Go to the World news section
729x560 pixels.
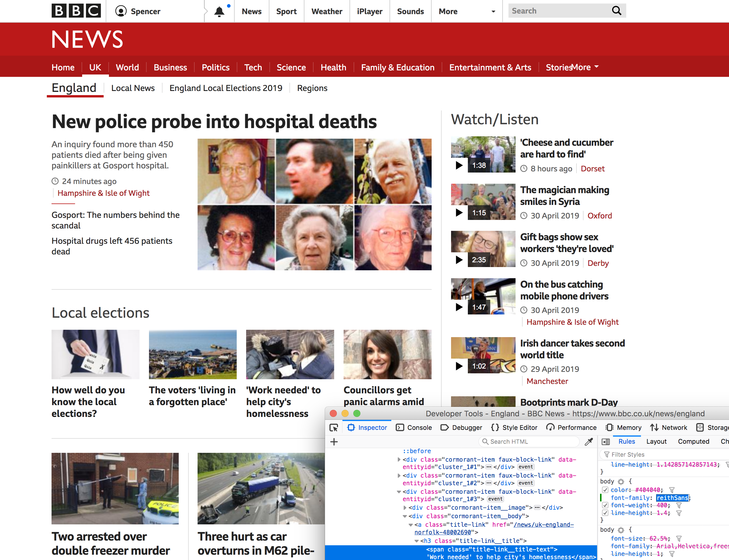(x=127, y=67)
